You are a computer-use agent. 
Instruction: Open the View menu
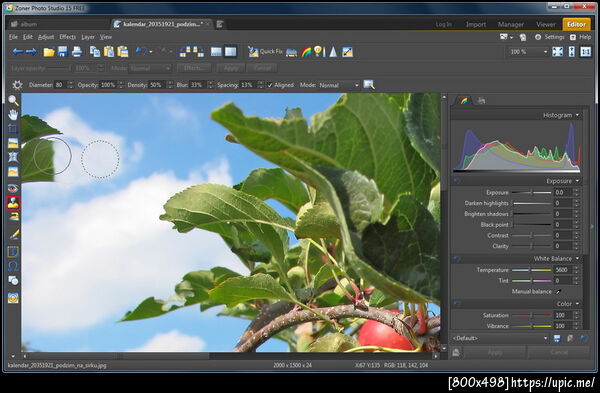click(106, 37)
